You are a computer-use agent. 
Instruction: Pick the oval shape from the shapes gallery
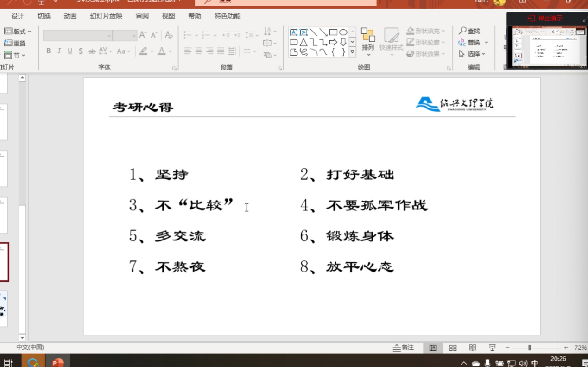(x=343, y=32)
